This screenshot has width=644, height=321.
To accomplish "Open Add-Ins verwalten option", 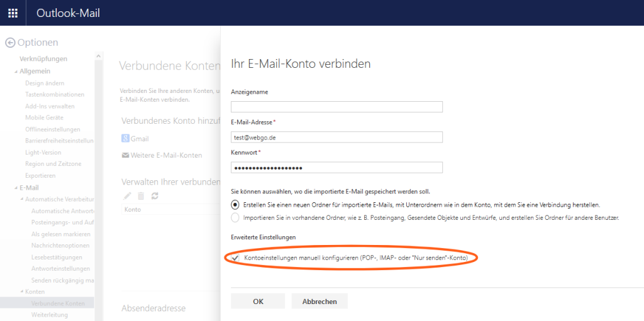I will click(50, 106).
